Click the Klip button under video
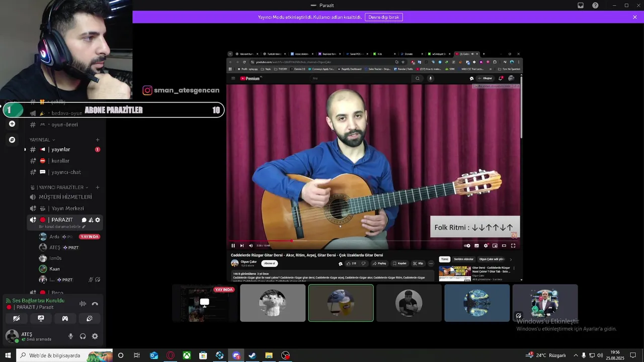Screen dimensions: 644x362 [418, 263]
